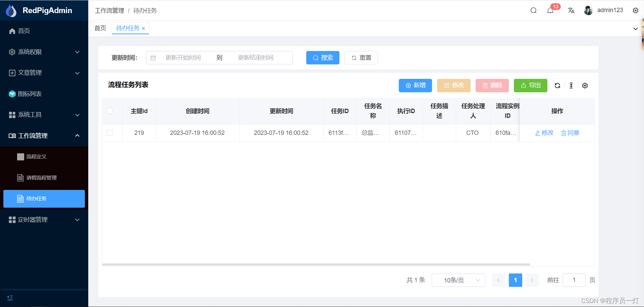Screen dimensions: 644x307
Task: Close the 待办任务 tab
Action: pyautogui.click(x=143, y=29)
